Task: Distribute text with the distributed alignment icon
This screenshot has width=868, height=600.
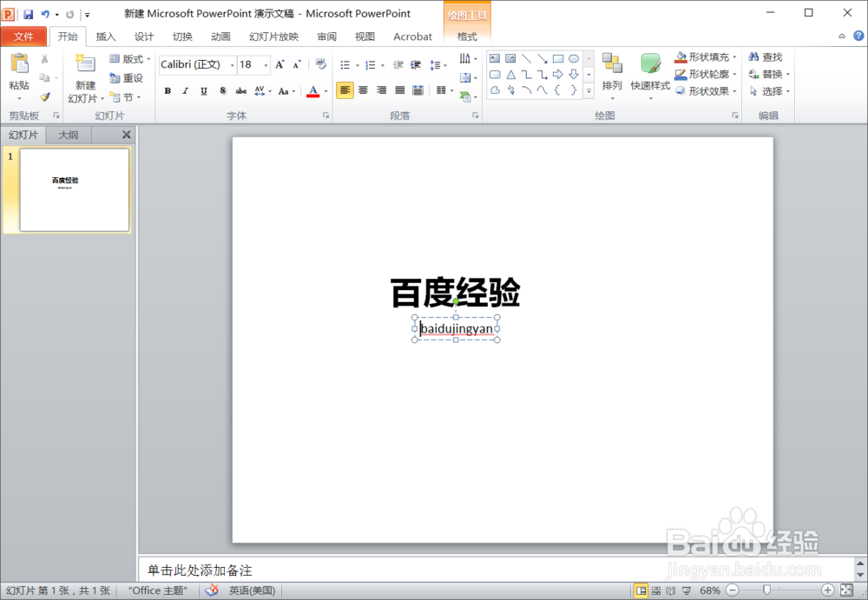Action: tap(418, 90)
